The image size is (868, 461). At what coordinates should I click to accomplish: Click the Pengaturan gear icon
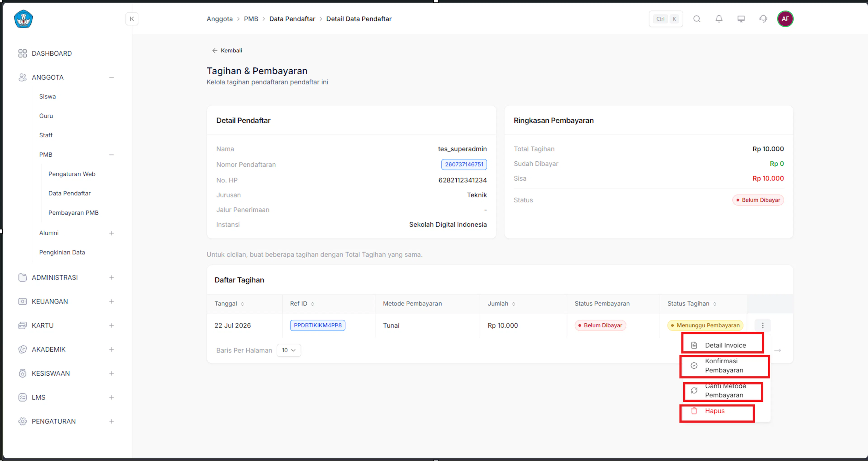coord(22,421)
